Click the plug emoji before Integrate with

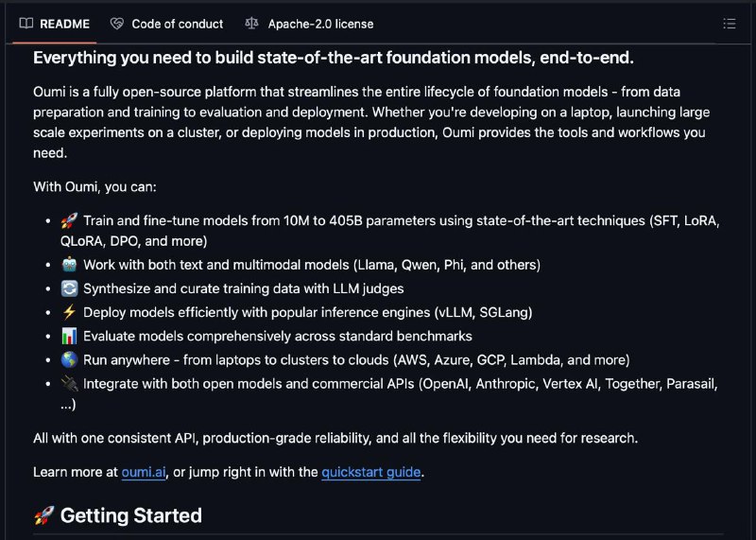coord(69,384)
